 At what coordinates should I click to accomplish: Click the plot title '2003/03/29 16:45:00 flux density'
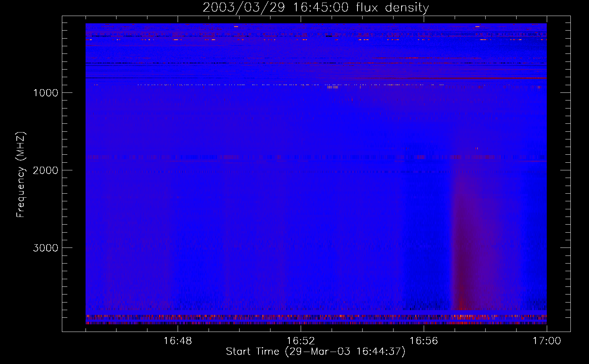pos(316,7)
